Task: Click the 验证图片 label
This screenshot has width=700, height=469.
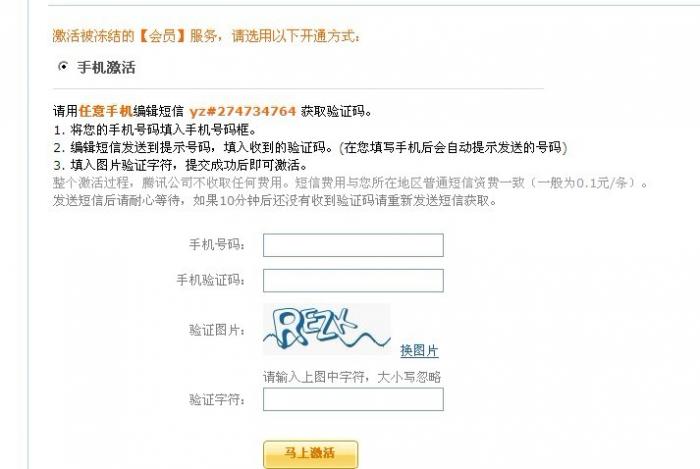Action: 217,330
